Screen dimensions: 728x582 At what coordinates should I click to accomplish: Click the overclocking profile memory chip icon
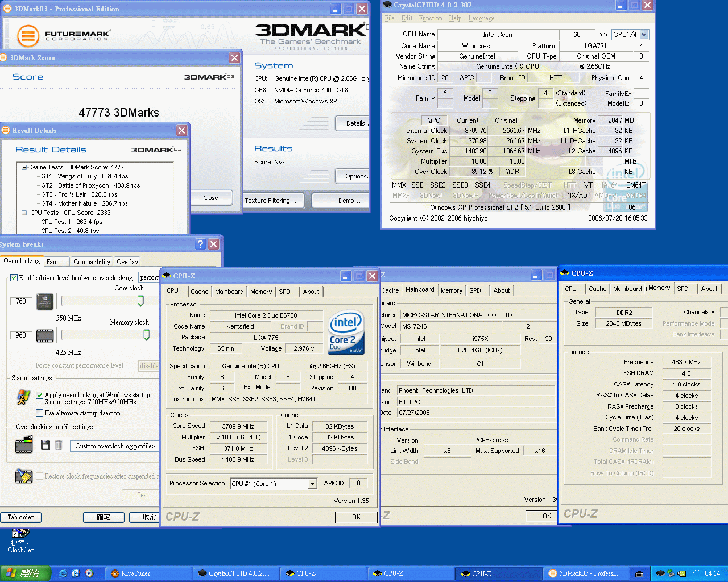(23, 444)
